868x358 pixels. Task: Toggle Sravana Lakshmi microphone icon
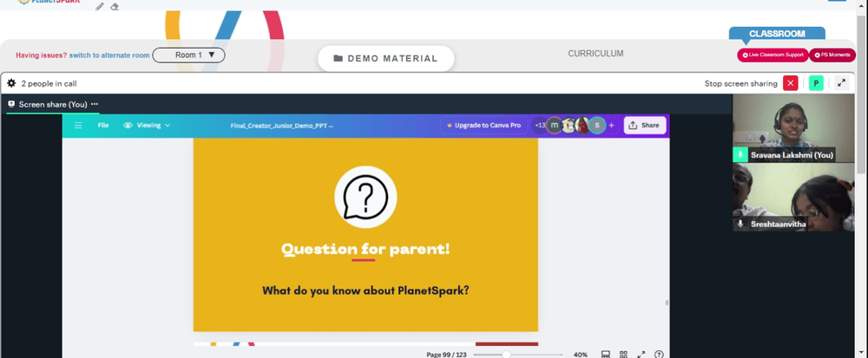point(740,155)
